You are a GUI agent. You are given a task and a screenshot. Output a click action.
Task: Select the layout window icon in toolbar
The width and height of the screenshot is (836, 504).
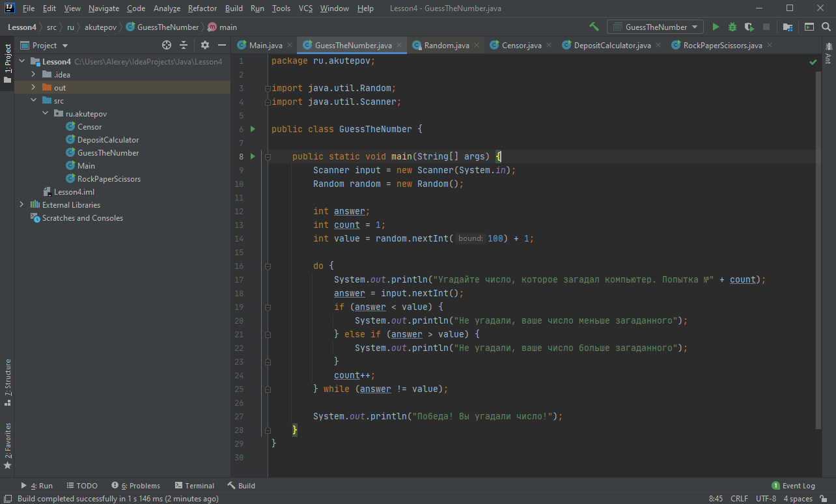click(809, 27)
